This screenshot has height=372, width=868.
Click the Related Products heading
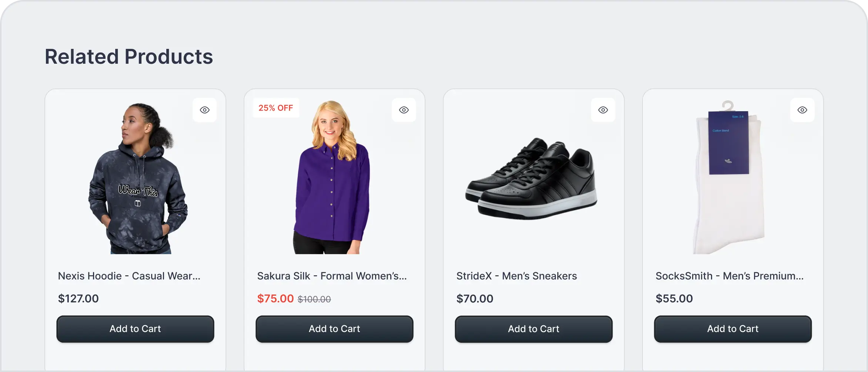pyautogui.click(x=129, y=57)
